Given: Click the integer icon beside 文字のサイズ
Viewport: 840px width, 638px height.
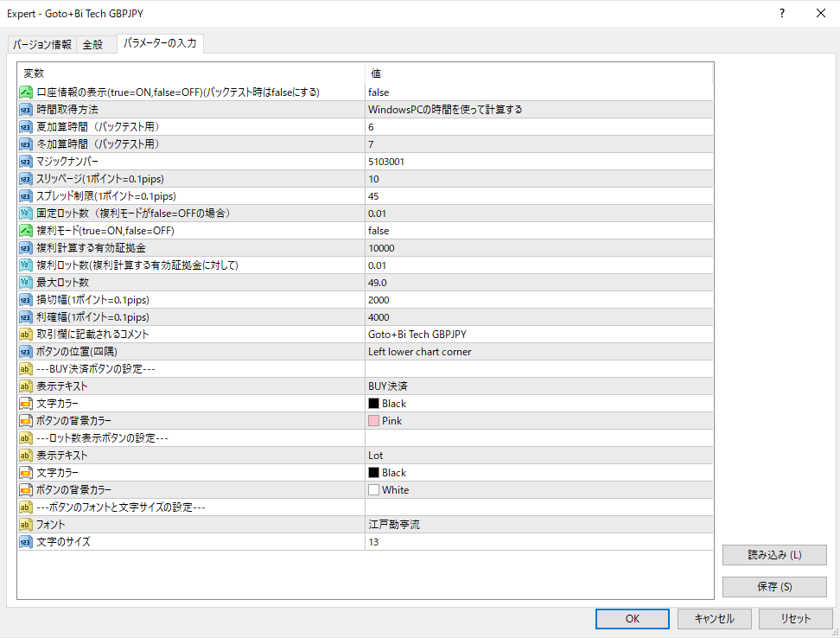Looking at the screenshot, I should pos(26,542).
